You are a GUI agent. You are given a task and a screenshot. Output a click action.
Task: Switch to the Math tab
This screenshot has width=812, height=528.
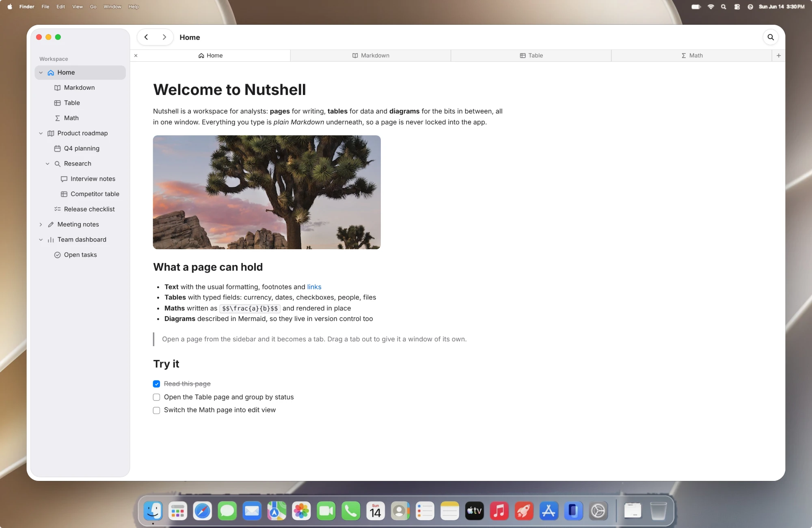click(691, 56)
